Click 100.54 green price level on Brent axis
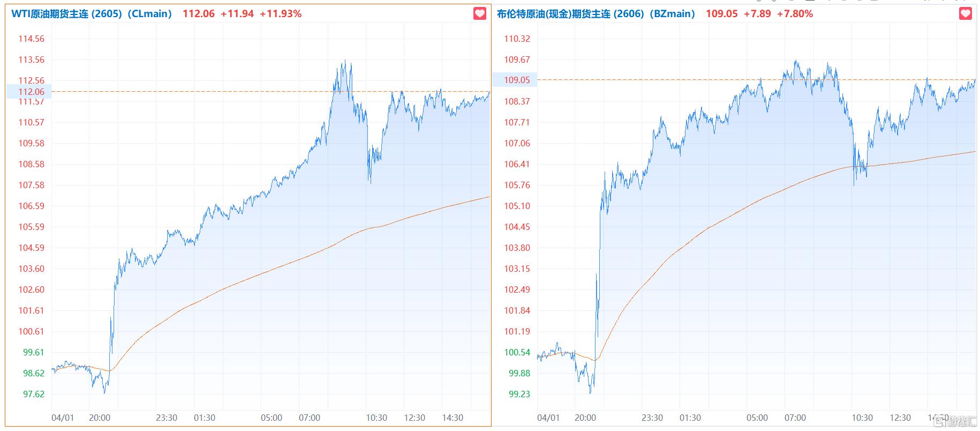 tap(517, 352)
